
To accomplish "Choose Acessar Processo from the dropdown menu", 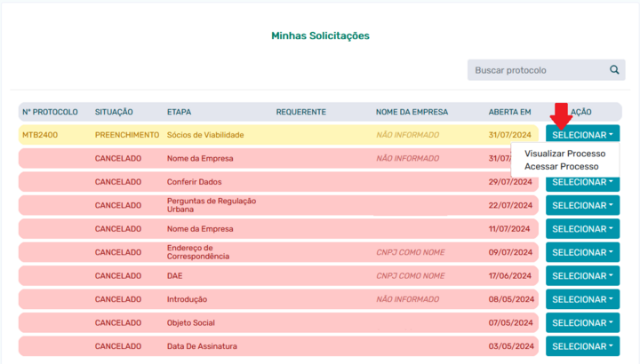I will [561, 166].
